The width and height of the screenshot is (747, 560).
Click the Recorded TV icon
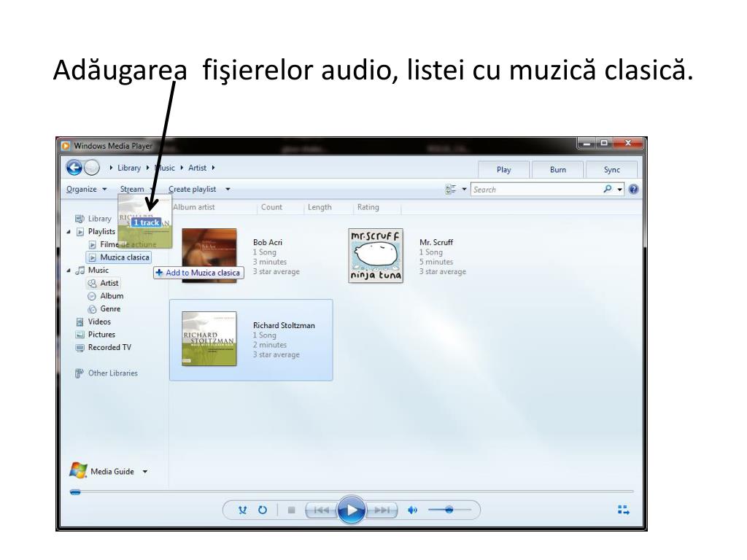(x=80, y=348)
